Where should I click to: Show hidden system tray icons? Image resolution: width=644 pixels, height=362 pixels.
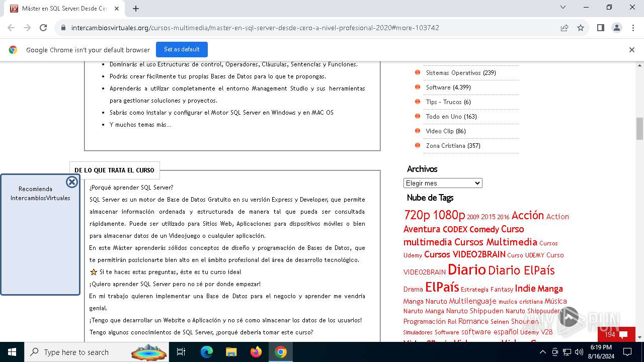click(542, 352)
